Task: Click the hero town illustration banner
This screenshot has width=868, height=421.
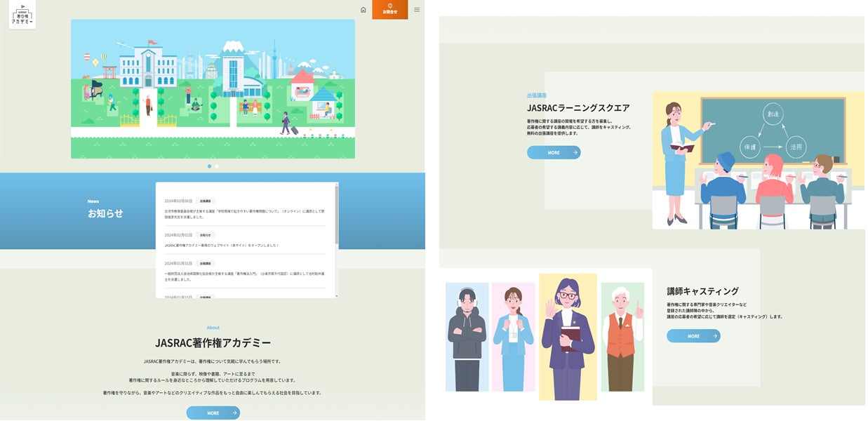Action: [213, 89]
